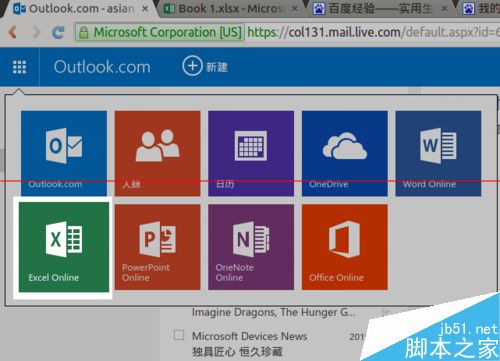Click the 独具匠心 恒久珍藏 subject line
Viewport: 500px width, 361px height.
[237, 352]
